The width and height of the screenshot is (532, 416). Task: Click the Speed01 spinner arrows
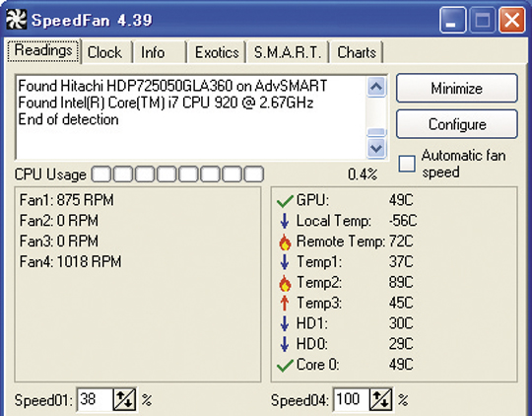pyautogui.click(x=124, y=399)
